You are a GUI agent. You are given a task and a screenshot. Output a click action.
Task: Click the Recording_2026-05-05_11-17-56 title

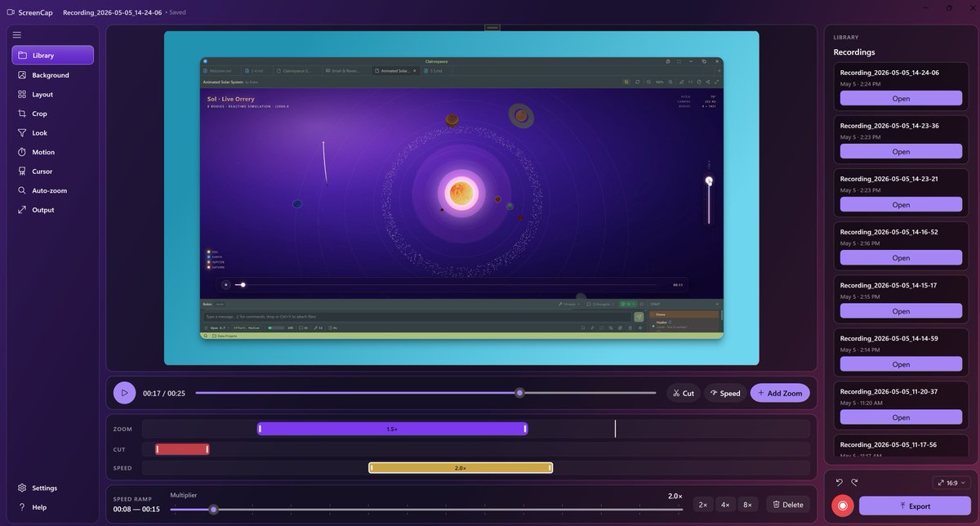coord(889,444)
